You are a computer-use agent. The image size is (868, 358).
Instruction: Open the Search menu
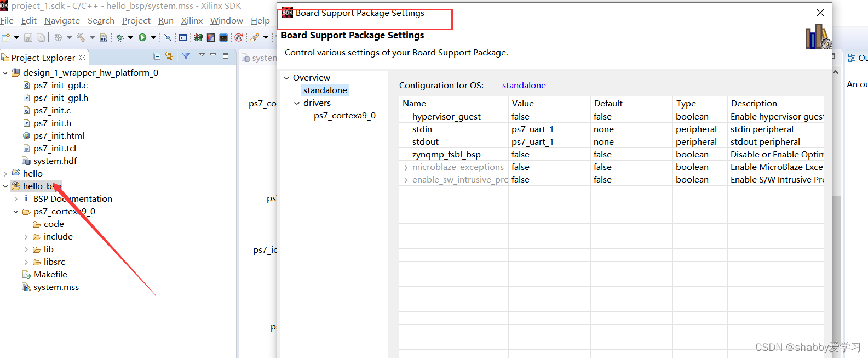click(101, 20)
